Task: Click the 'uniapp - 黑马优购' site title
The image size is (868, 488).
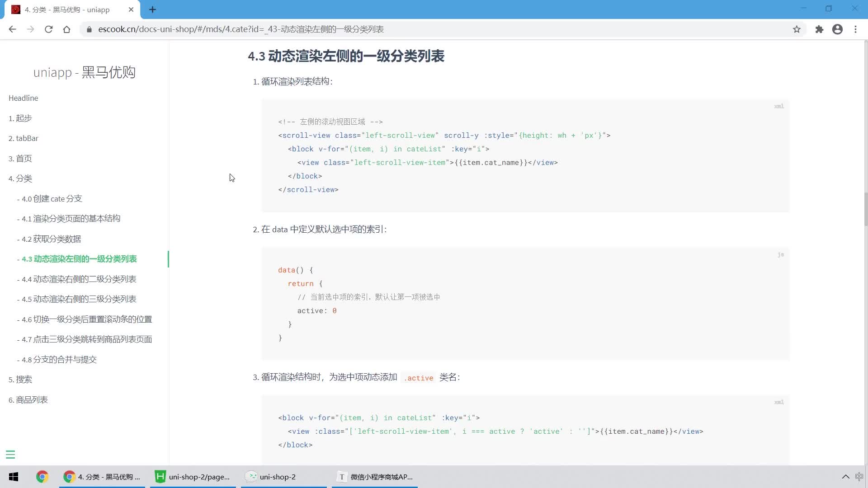Action: (85, 72)
